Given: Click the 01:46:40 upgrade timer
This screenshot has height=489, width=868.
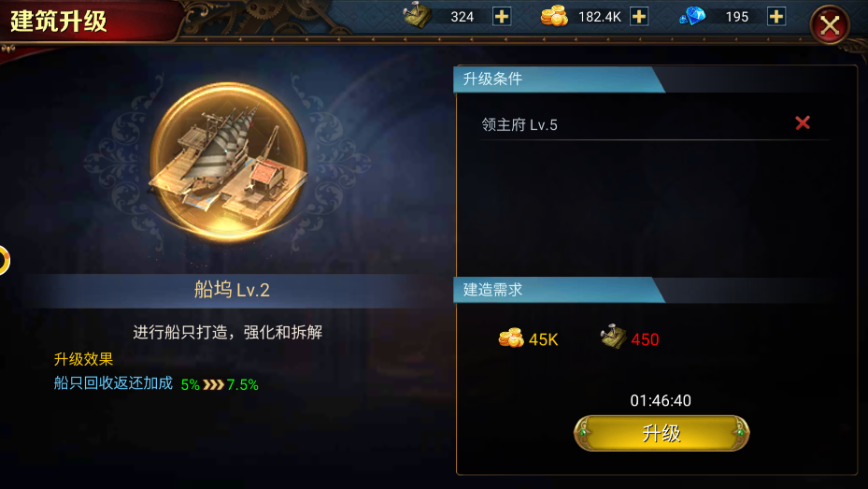Looking at the screenshot, I should point(661,400).
